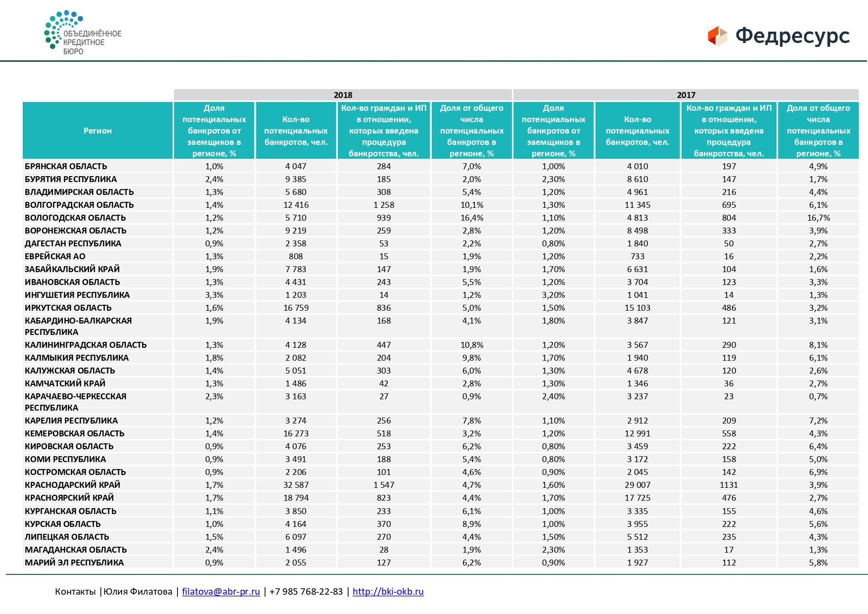
Task: Select the ДАГЕСТАН РЕСПУБЛИКА row label
Action: (73, 243)
